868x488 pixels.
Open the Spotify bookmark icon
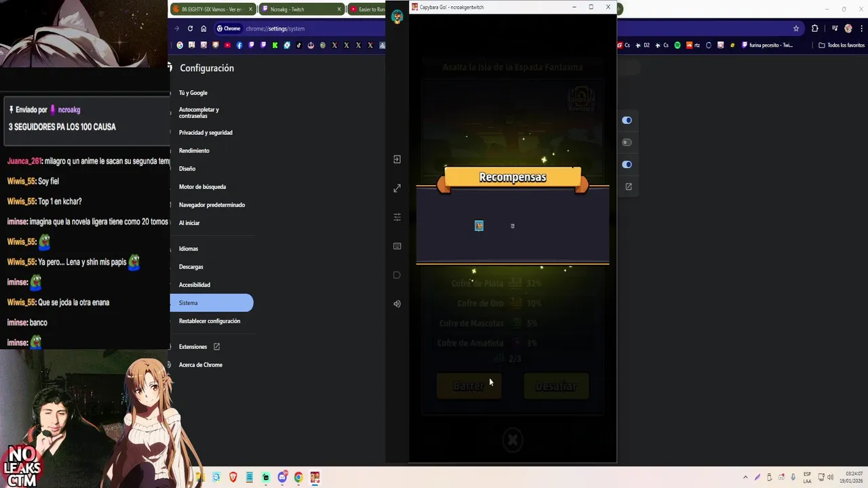677,45
